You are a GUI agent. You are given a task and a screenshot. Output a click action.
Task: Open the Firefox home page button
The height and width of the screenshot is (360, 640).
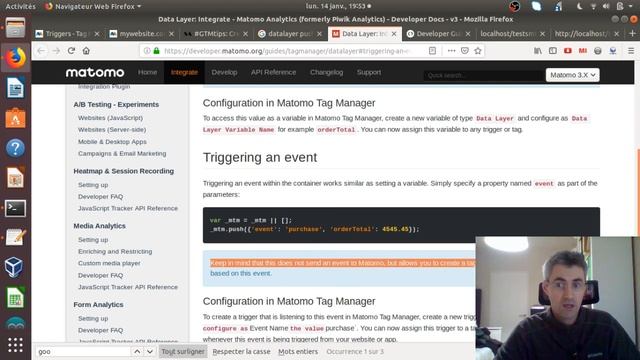(x=86, y=51)
